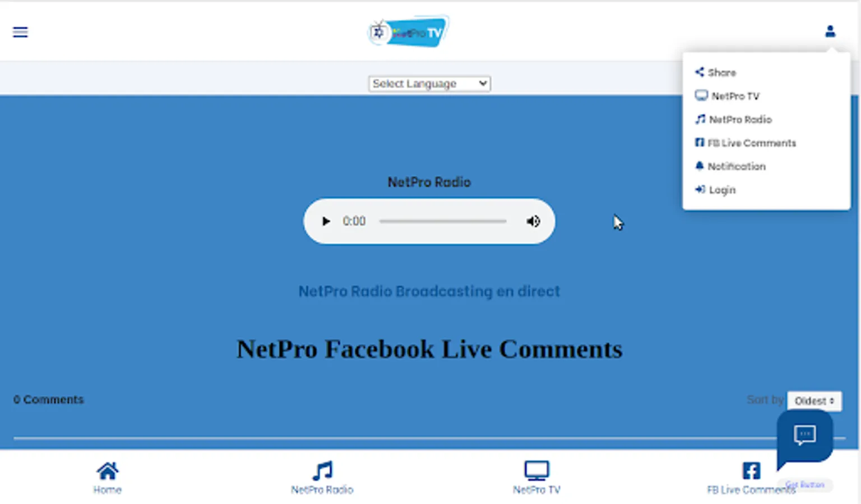Click the NetPro TV logo
Image resolution: width=861 pixels, height=504 pixels.
[409, 31]
